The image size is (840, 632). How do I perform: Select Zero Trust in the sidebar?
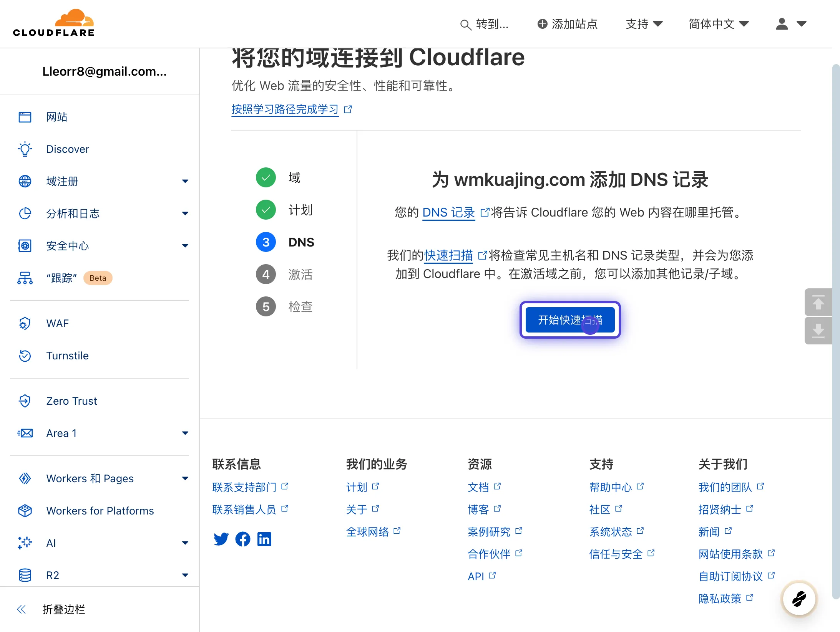click(71, 401)
